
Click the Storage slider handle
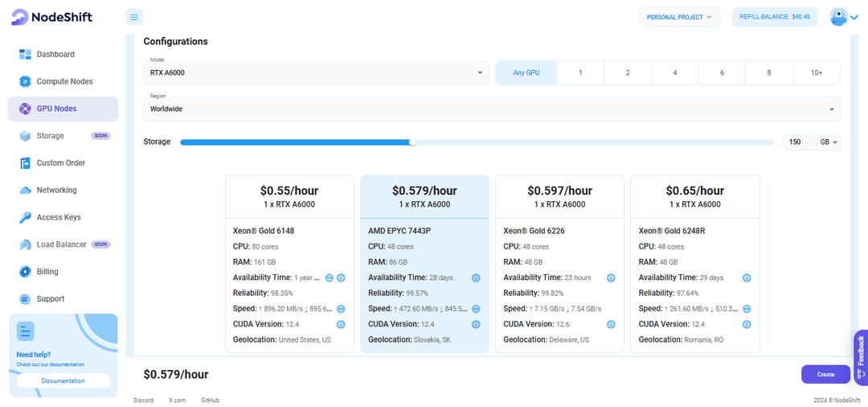(412, 142)
